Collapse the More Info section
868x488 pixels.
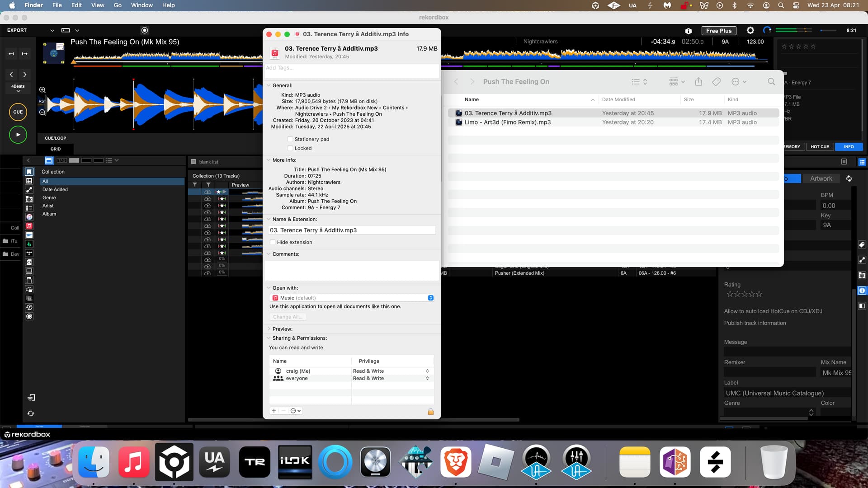tap(269, 160)
